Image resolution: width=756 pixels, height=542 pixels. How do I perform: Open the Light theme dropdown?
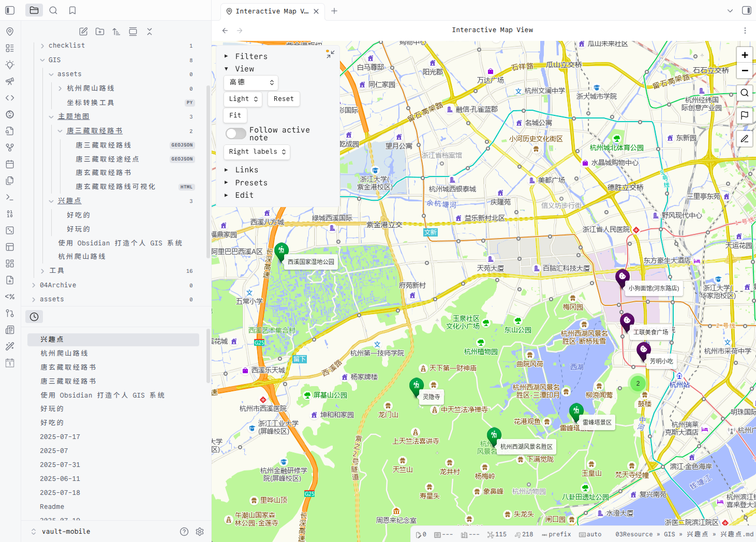243,99
